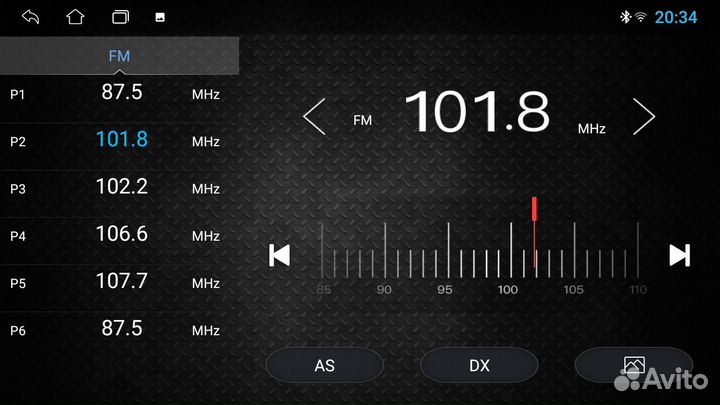Tap the Android back arrow icon

pyautogui.click(x=31, y=17)
